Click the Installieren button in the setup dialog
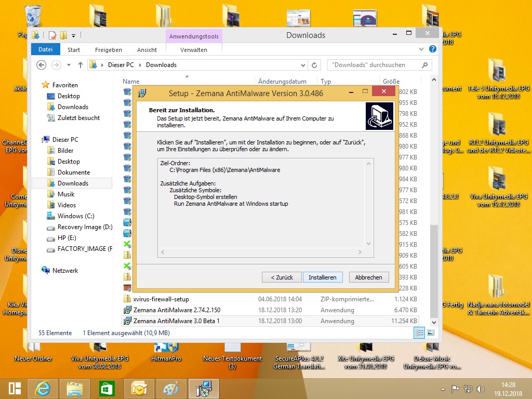This screenshot has width=532, height=399. click(322, 277)
